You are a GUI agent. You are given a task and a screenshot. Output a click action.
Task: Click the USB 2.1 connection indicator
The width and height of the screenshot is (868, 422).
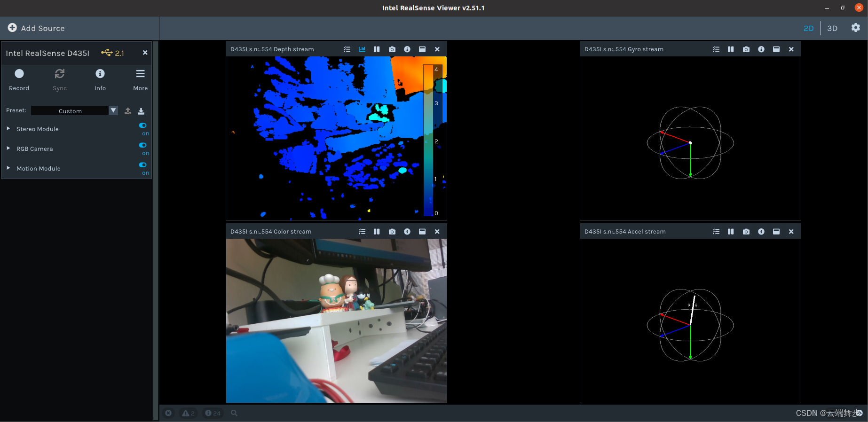(113, 53)
